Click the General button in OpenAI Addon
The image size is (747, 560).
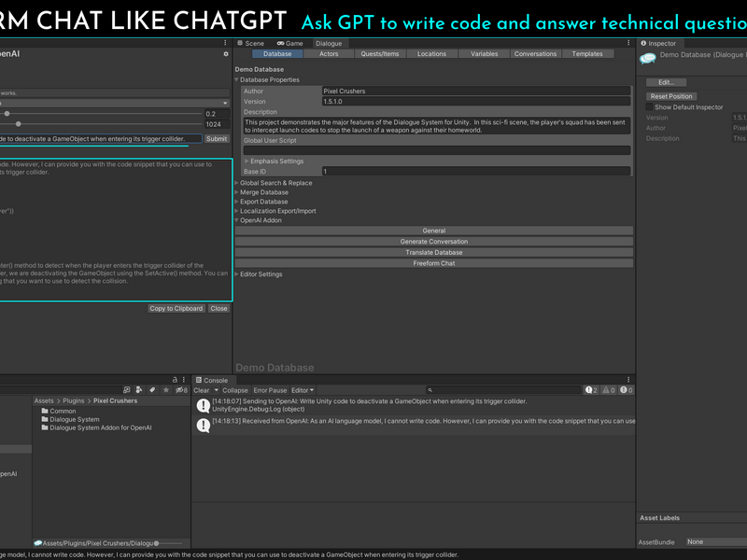433,231
